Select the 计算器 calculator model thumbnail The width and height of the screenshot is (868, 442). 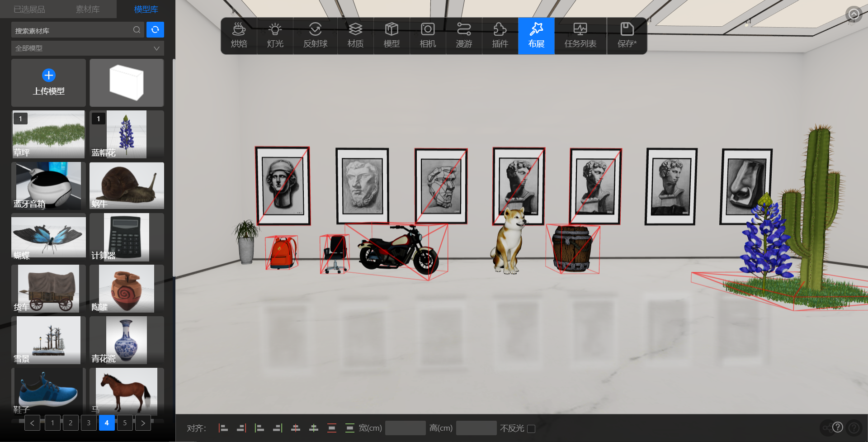pos(127,237)
